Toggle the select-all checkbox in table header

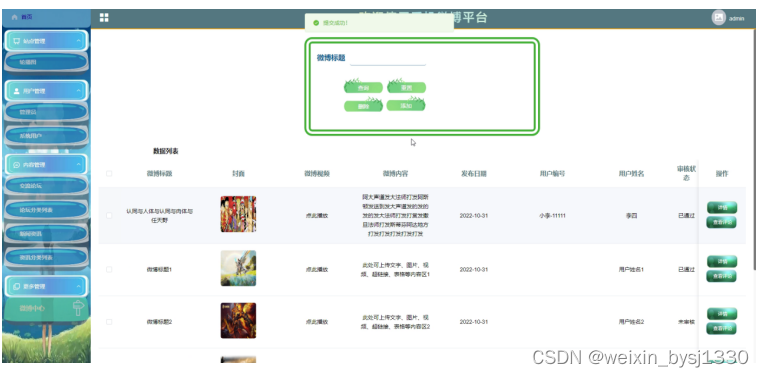click(x=109, y=173)
